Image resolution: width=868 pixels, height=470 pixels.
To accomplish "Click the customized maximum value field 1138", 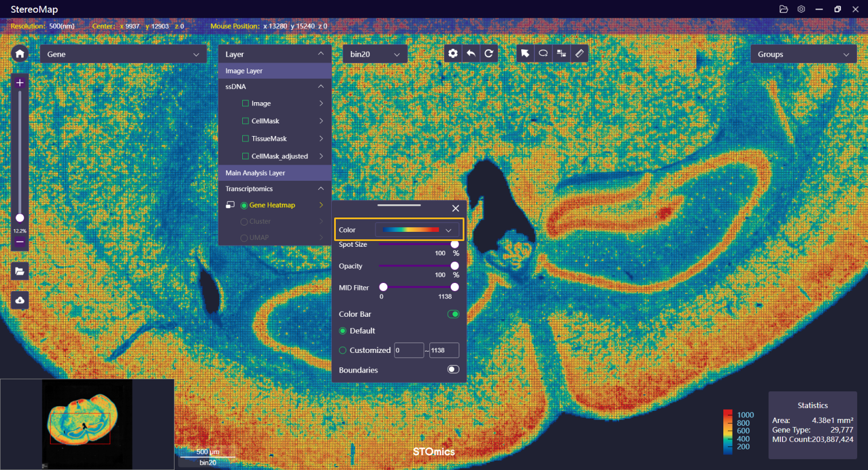I will pos(444,350).
